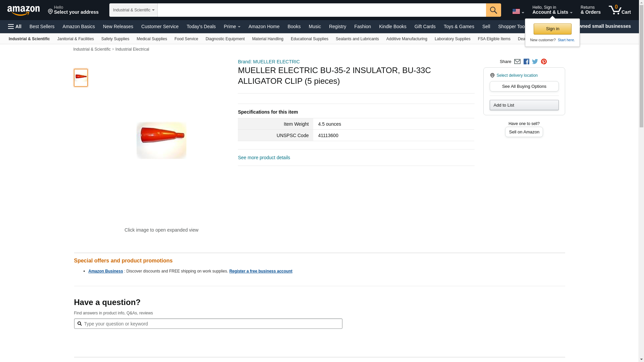Screen dimensions: 644x362
Task: Open the cart icon
Action: pos(620,10)
